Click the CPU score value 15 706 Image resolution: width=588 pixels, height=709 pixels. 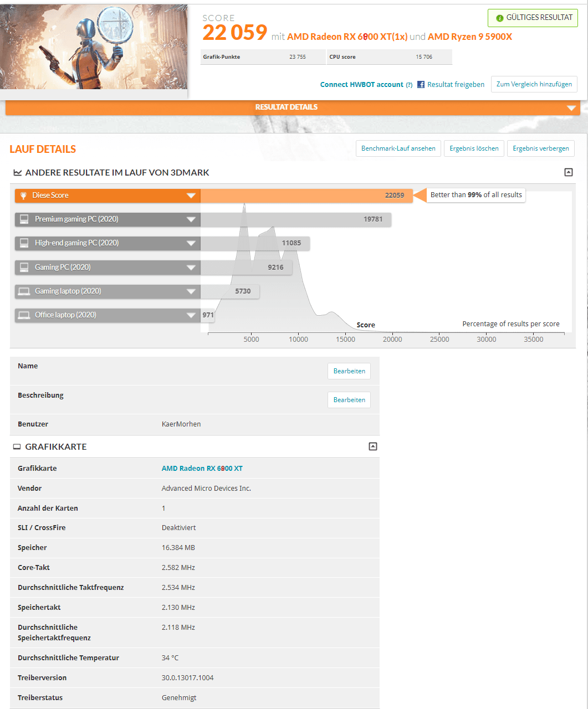424,57
